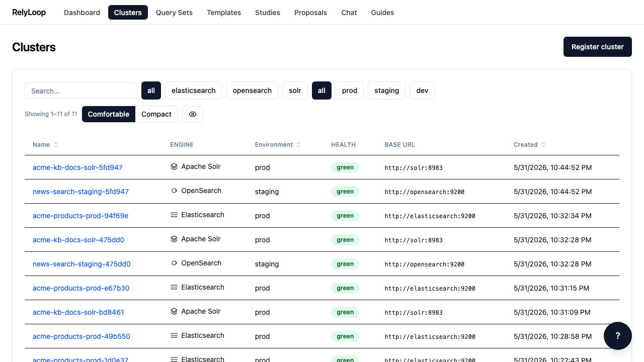The width and height of the screenshot is (644, 362).
Task: Open cluster news-search-staging-5fd947
Action: coord(80,192)
